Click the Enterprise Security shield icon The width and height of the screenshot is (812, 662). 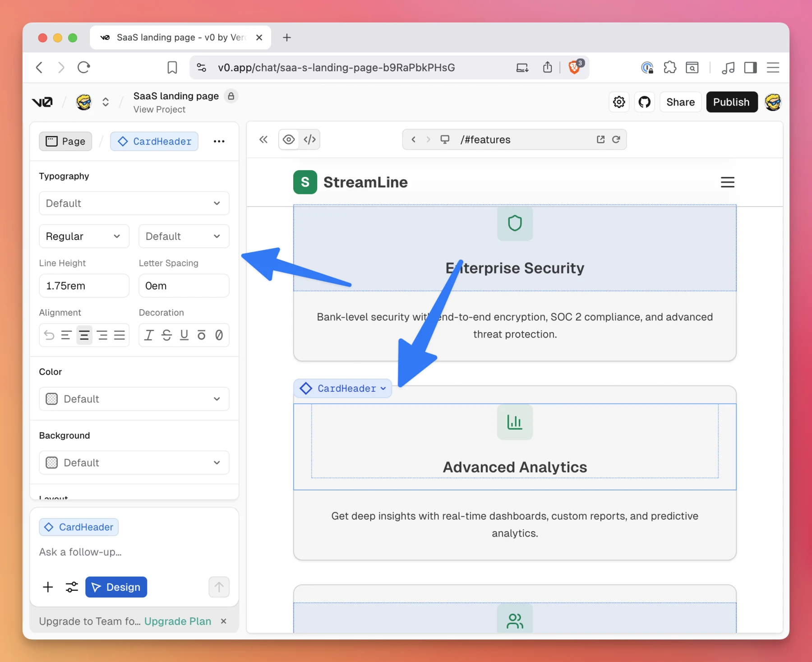click(515, 223)
